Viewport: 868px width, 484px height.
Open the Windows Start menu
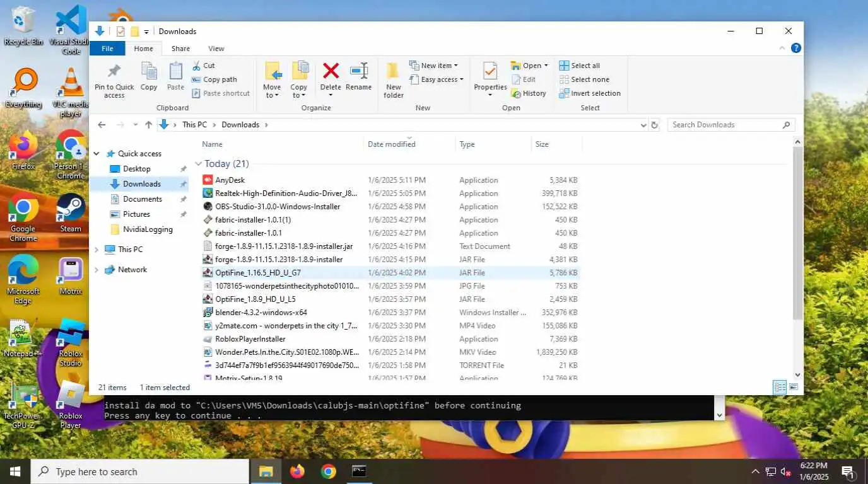click(x=15, y=471)
